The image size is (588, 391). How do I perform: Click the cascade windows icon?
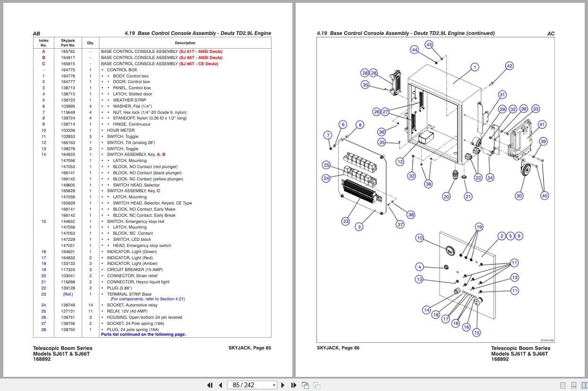[316, 385]
